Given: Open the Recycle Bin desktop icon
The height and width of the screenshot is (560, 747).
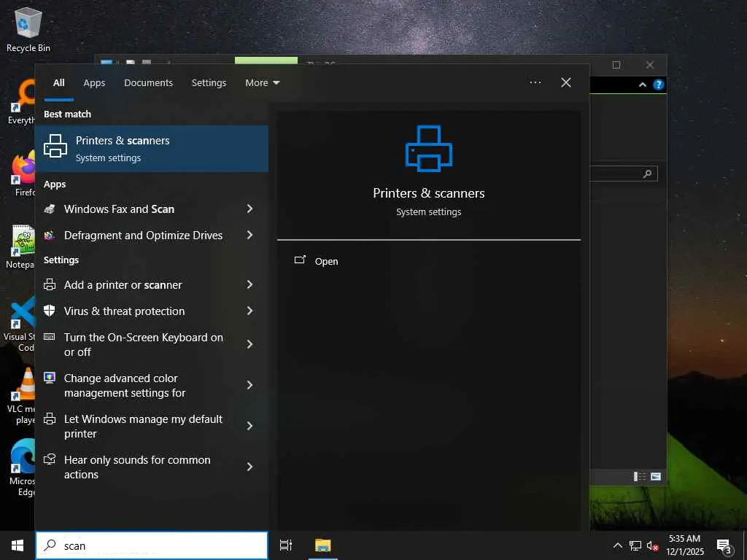Looking at the screenshot, I should 28,29.
